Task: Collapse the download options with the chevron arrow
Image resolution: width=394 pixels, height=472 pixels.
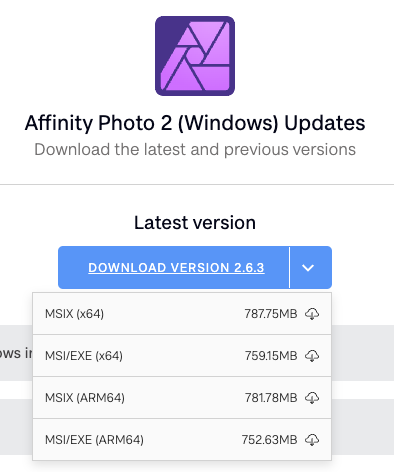Action: pos(308,268)
